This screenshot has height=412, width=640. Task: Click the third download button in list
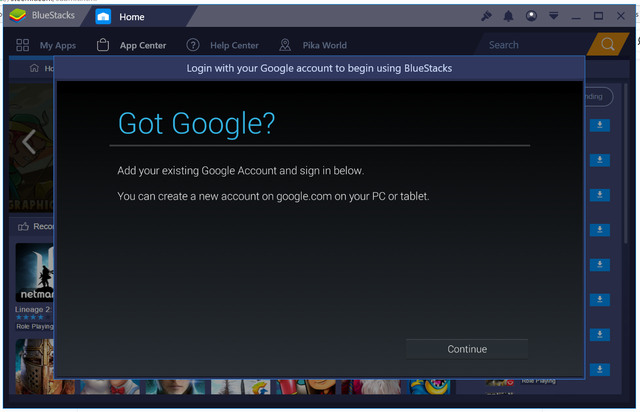[x=600, y=195]
